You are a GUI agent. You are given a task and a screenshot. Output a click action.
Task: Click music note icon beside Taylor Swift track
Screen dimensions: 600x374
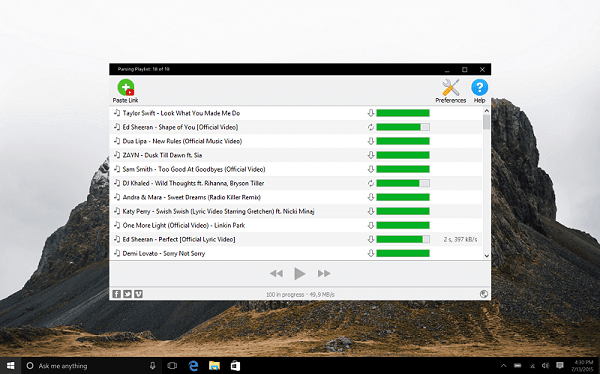coord(117,113)
